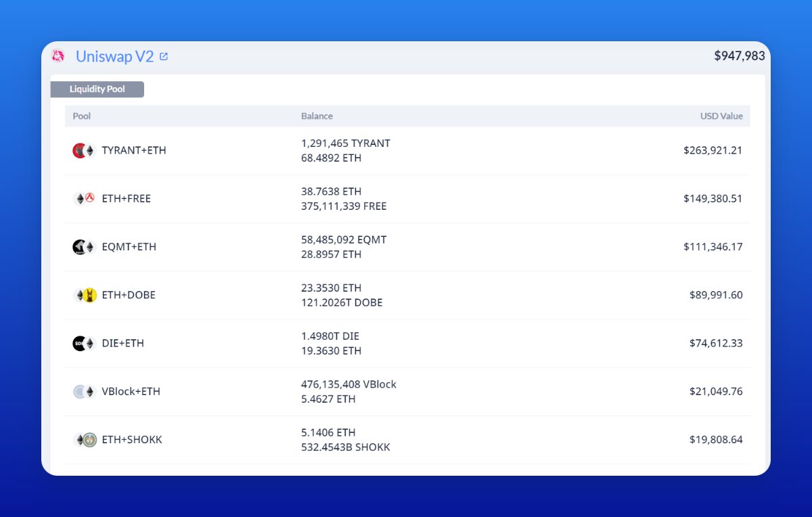Click the external link icon beside Uniswap V2
This screenshot has width=812, height=517.
tap(164, 57)
